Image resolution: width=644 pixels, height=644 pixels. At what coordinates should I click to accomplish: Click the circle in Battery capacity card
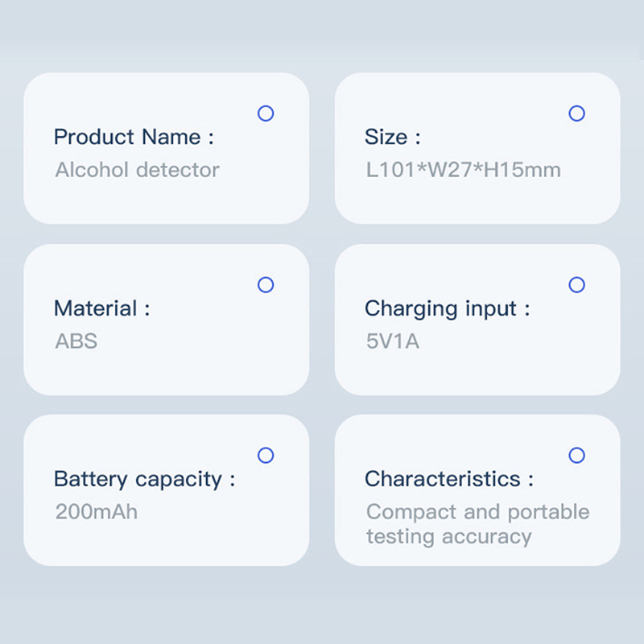pyautogui.click(x=266, y=456)
